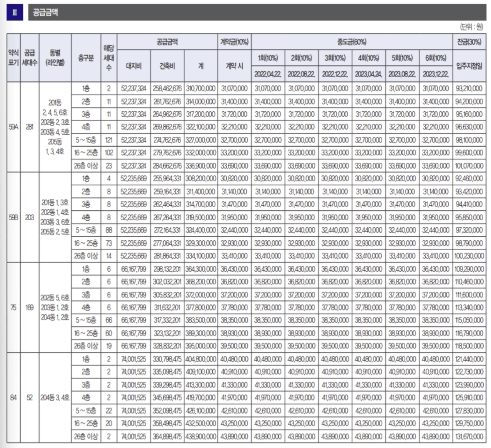
Task: Select the 약식표기 column header
Action: [x=13, y=58]
